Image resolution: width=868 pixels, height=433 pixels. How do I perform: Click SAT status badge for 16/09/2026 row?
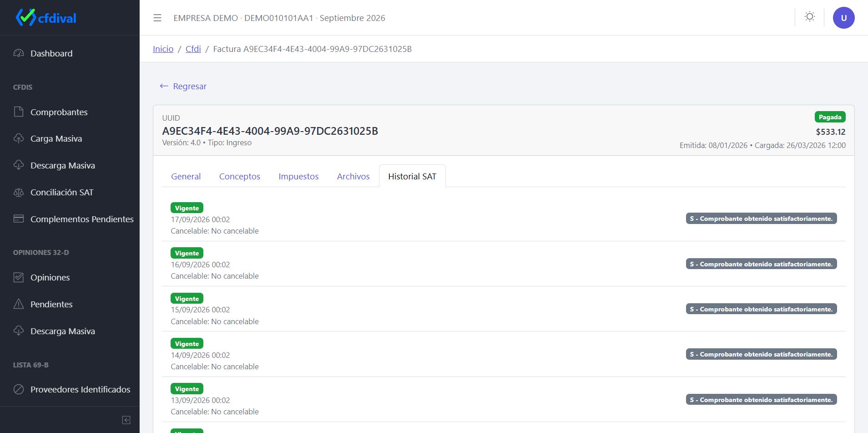(x=761, y=264)
